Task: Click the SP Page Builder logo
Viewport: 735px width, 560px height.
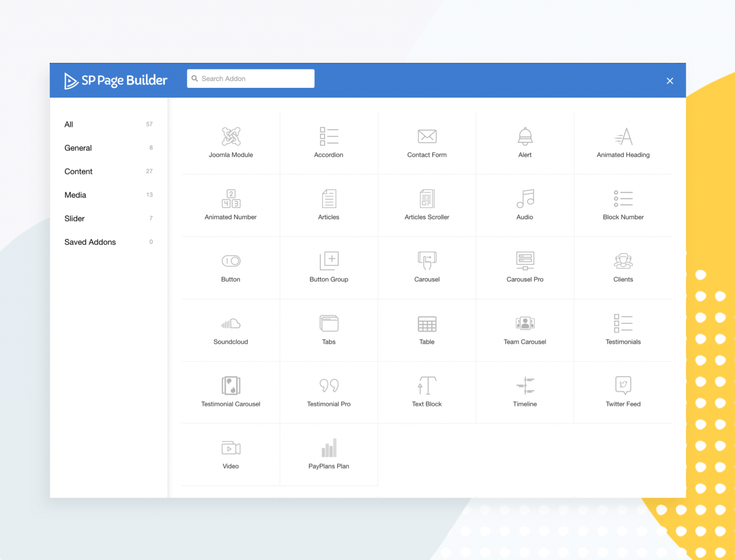Action: (115, 80)
